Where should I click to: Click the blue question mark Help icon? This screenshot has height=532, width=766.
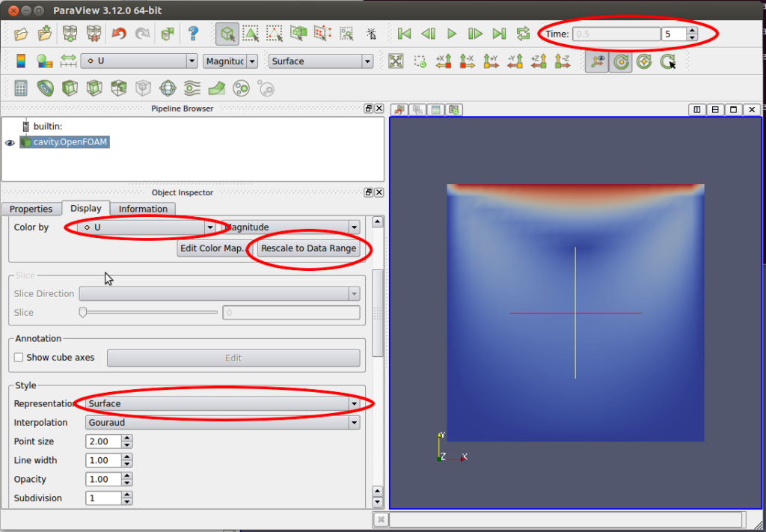click(193, 34)
